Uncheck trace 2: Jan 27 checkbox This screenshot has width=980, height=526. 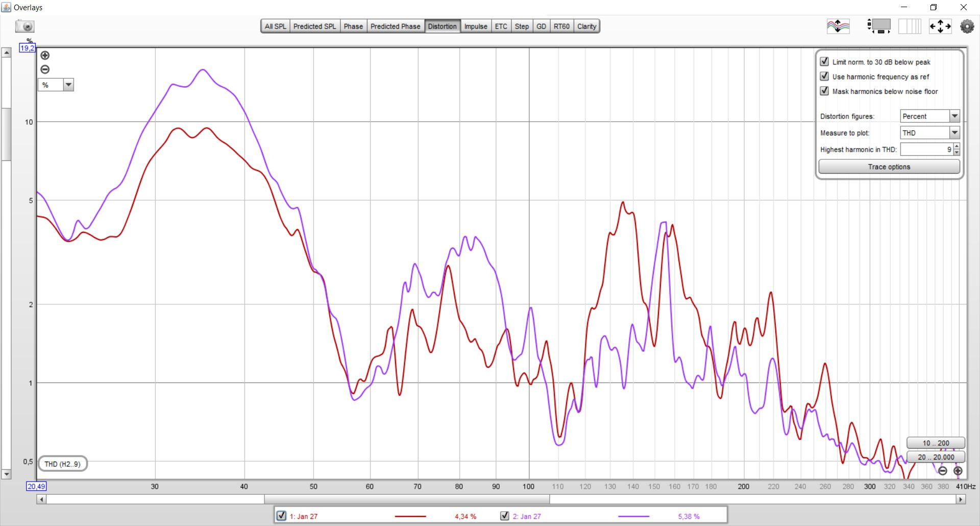click(x=505, y=516)
